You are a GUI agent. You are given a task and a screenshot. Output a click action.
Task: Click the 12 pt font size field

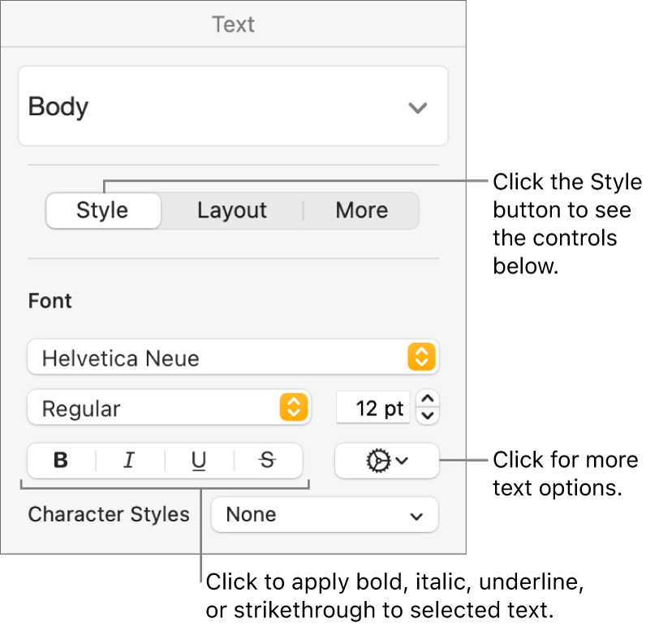(x=373, y=408)
